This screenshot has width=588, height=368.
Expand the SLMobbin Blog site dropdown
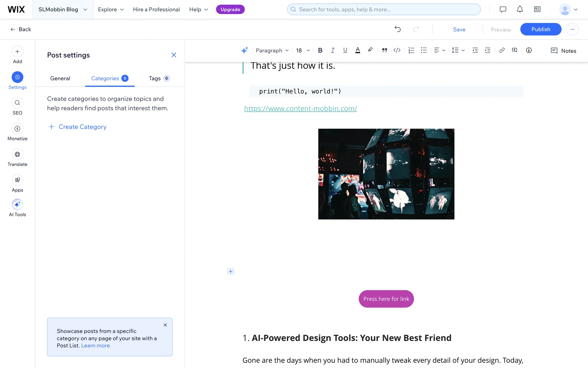point(63,10)
